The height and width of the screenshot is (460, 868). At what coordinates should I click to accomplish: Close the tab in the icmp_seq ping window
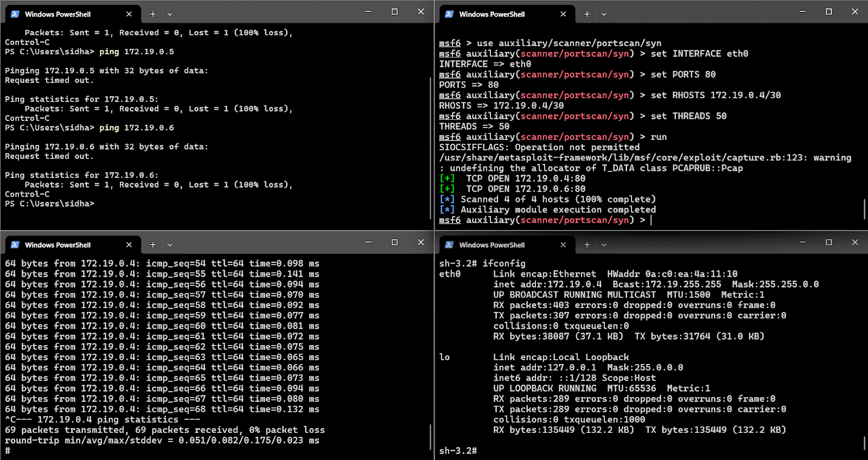coord(129,245)
